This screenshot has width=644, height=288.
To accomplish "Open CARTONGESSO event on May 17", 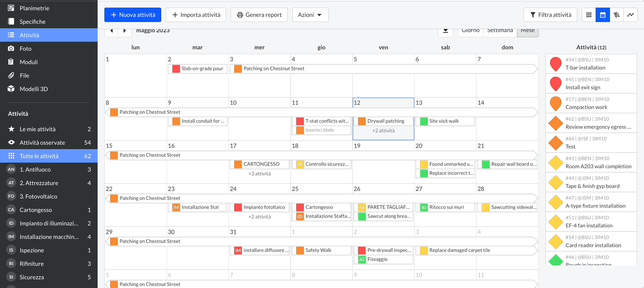I will [259, 164].
